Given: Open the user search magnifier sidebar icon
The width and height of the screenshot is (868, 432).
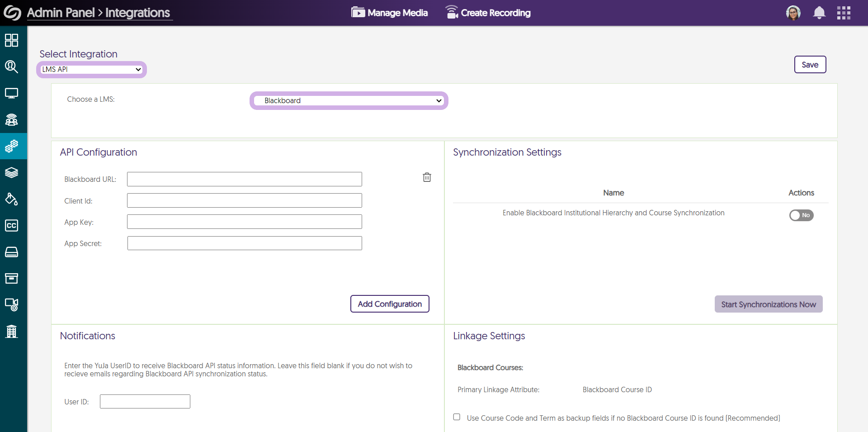Looking at the screenshot, I should pyautogui.click(x=12, y=67).
